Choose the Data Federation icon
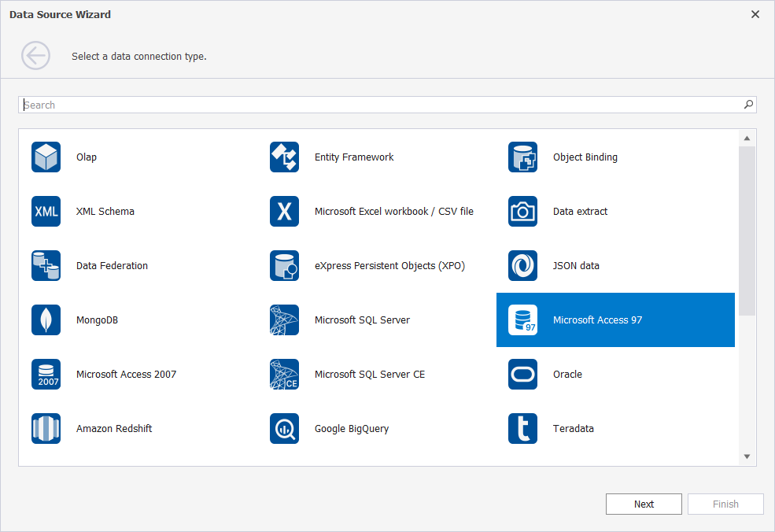This screenshot has height=532, width=775. tap(46, 265)
